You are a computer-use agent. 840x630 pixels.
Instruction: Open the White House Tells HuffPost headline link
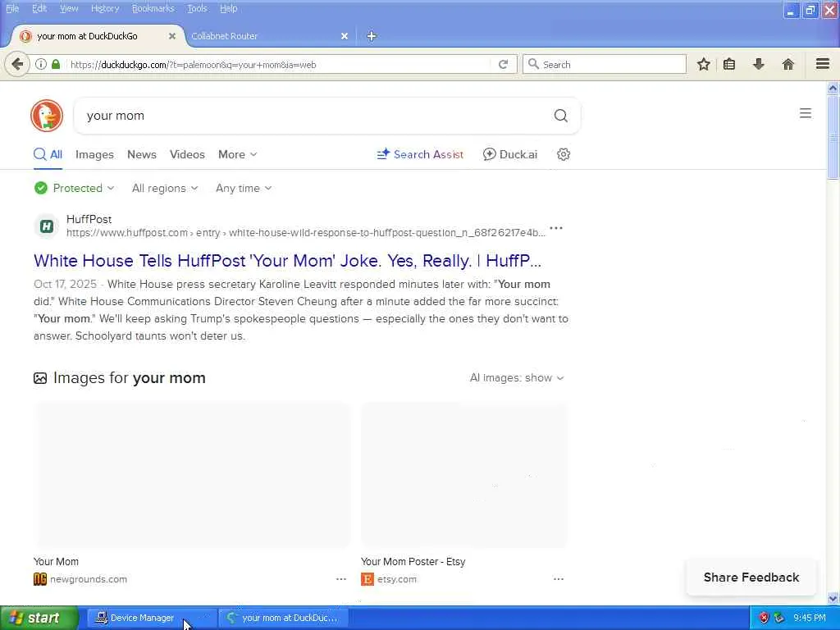(288, 261)
